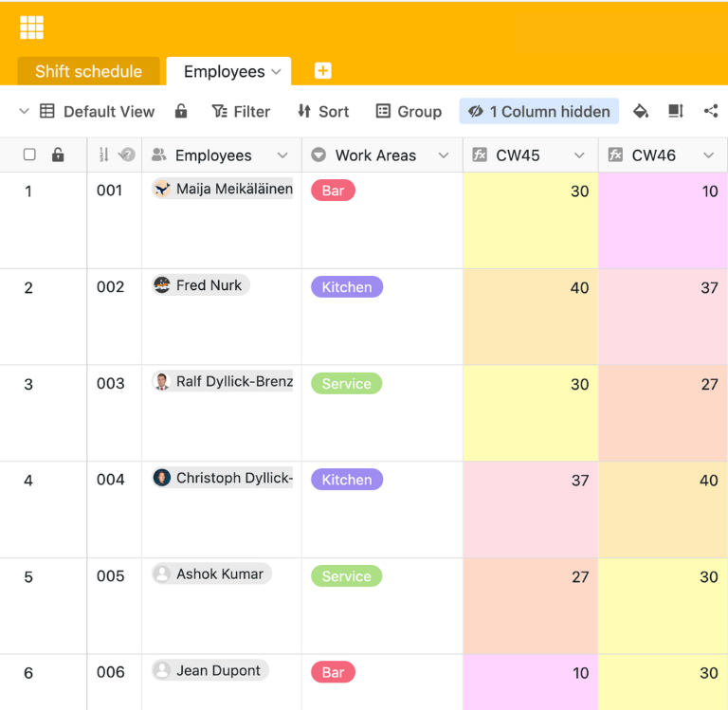
Task: Open the CW46 column dropdown arrow
Action: coord(708,155)
